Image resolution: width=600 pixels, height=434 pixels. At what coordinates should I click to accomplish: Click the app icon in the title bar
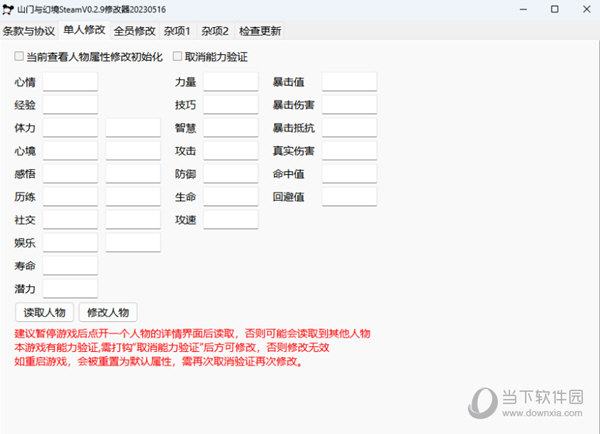(x=8, y=10)
